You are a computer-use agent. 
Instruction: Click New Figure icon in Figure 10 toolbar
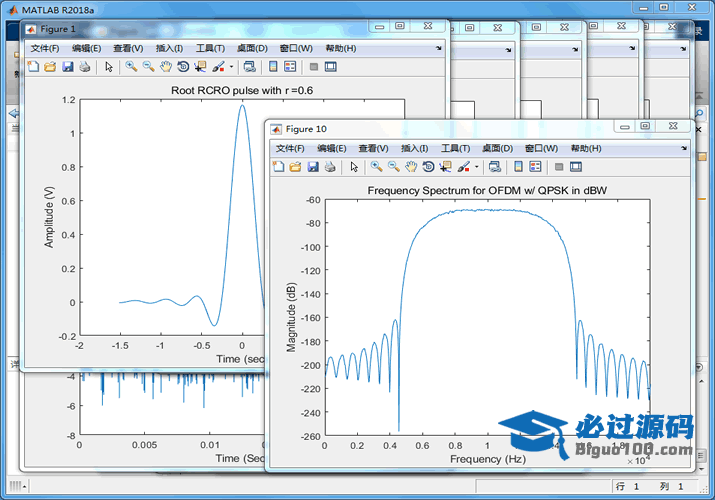tap(279, 167)
